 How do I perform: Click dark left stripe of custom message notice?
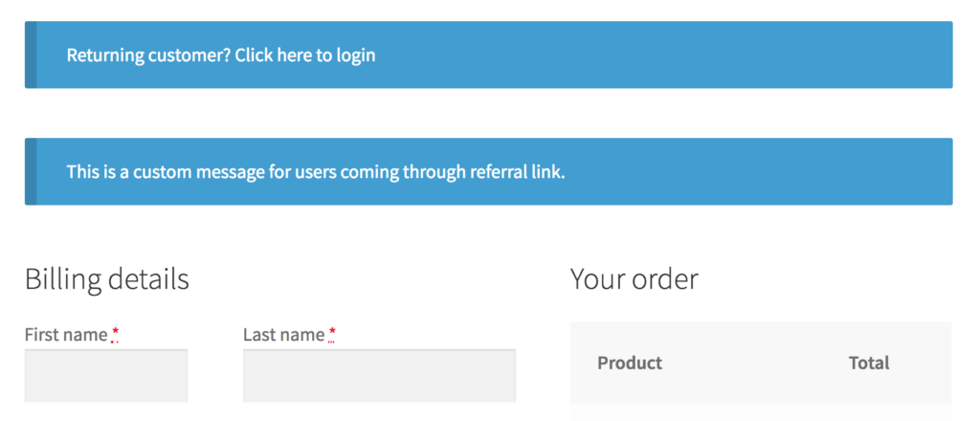31,172
